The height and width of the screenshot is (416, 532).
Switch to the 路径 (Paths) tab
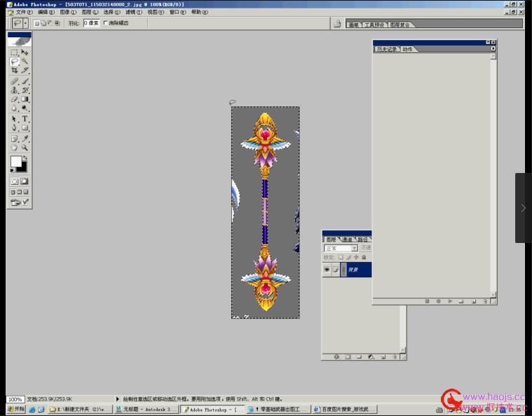click(362, 240)
